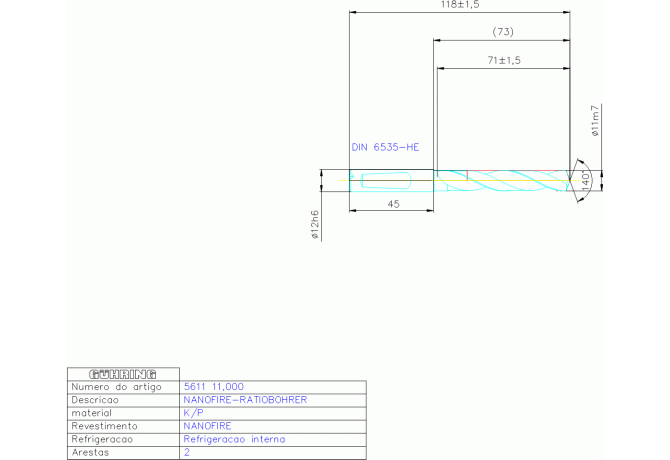
Task: Select the article number 5611 11,000 cell
Action: pyautogui.click(x=213, y=386)
